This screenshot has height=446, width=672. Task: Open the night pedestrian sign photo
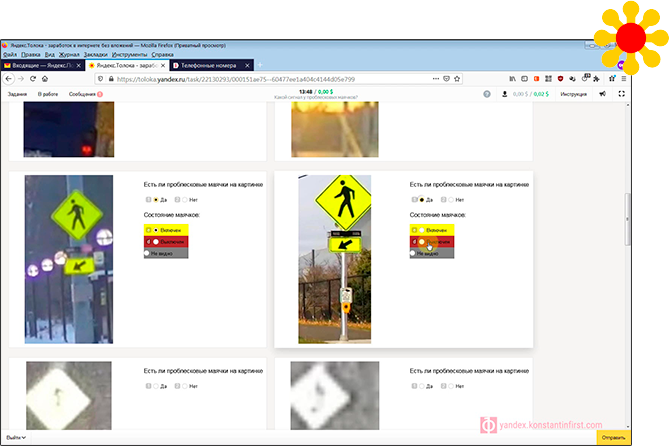69,259
